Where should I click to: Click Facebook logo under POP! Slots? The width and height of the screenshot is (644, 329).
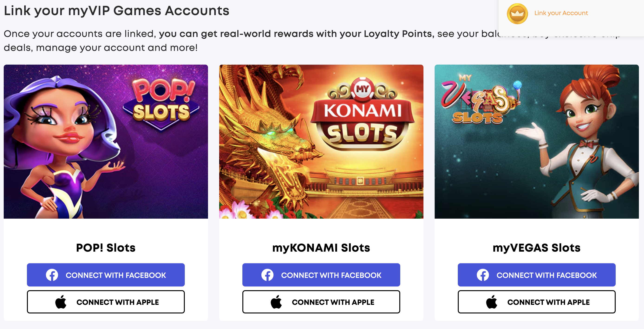(52, 275)
